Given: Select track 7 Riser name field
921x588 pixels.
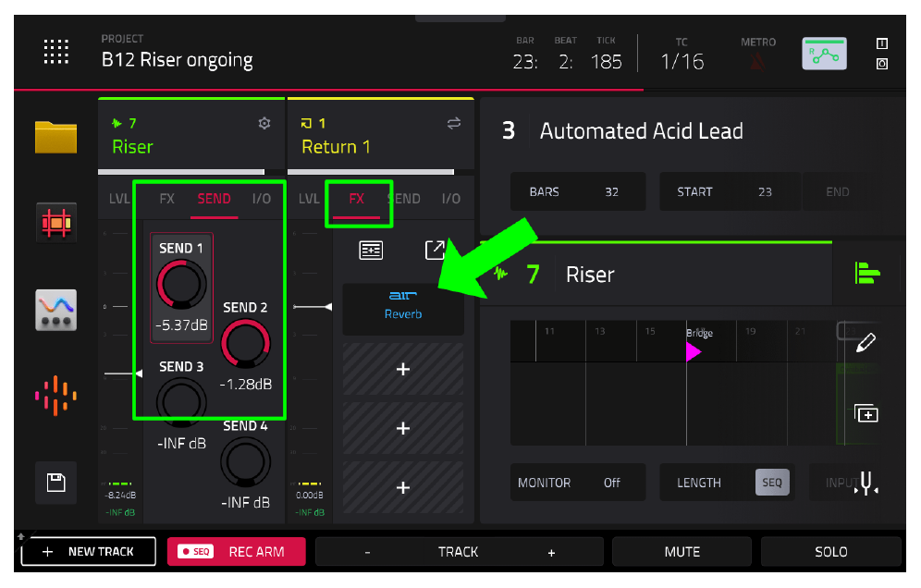Looking at the screenshot, I should point(590,275).
